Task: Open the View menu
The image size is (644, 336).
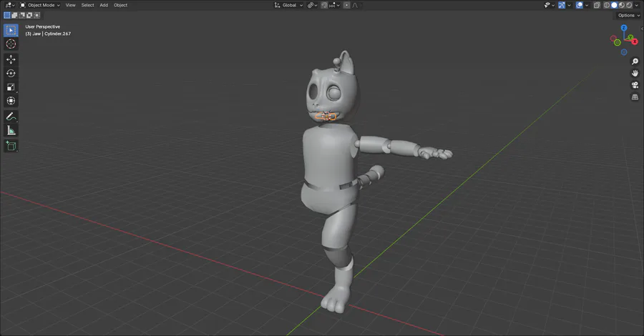Action: click(x=71, y=5)
